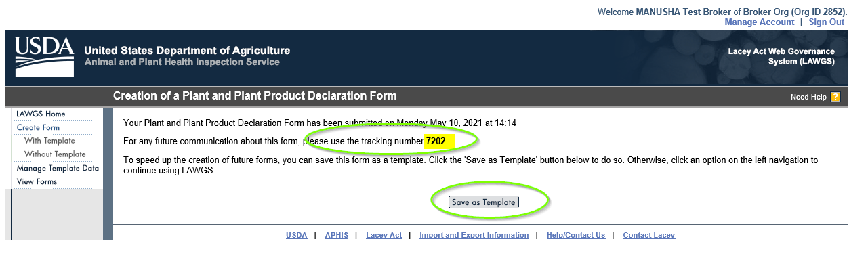Image resolution: width=868 pixels, height=264 pixels.
Task: Sign Out of the LAWGS account
Action: [x=826, y=22]
